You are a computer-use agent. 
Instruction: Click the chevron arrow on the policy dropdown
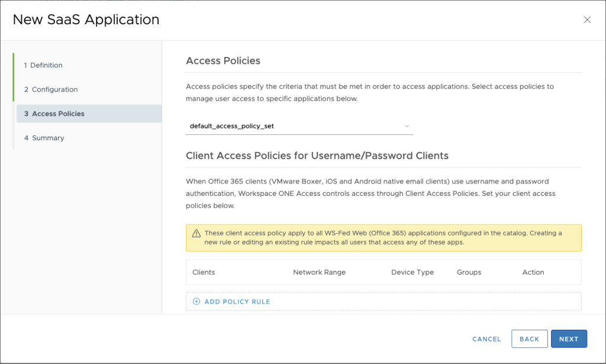coord(407,126)
